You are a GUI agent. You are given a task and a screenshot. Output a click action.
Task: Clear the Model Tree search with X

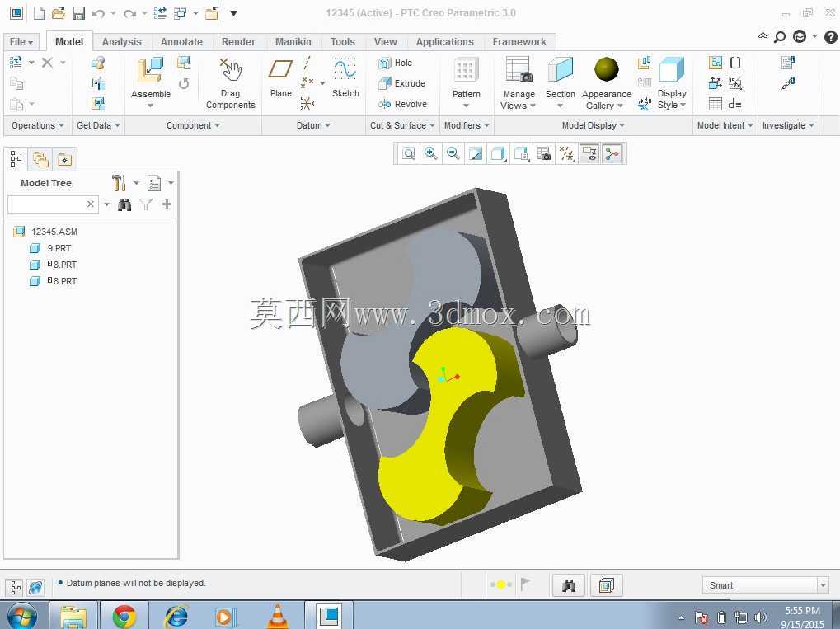[91, 204]
